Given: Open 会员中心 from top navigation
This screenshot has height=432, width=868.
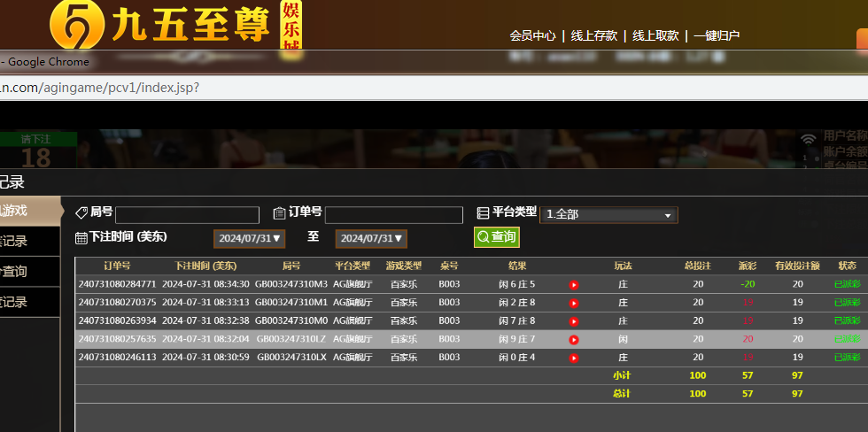Looking at the screenshot, I should [x=532, y=35].
